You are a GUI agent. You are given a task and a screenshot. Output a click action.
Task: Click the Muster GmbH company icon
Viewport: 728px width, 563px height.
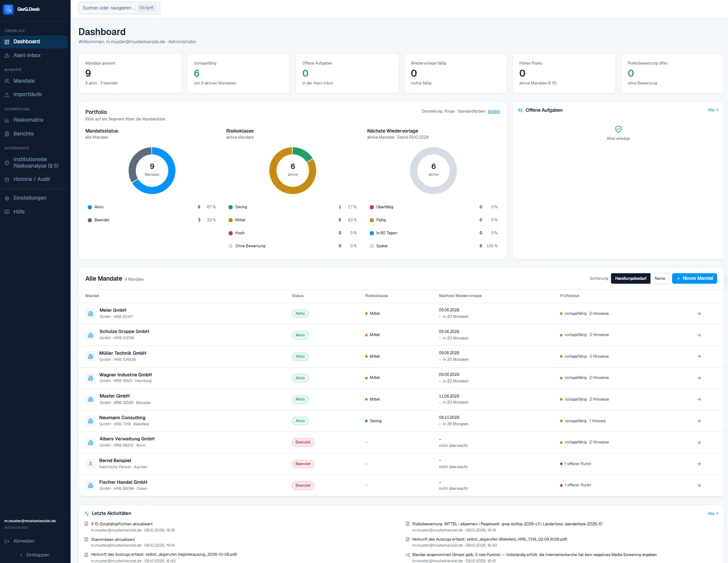[91, 399]
